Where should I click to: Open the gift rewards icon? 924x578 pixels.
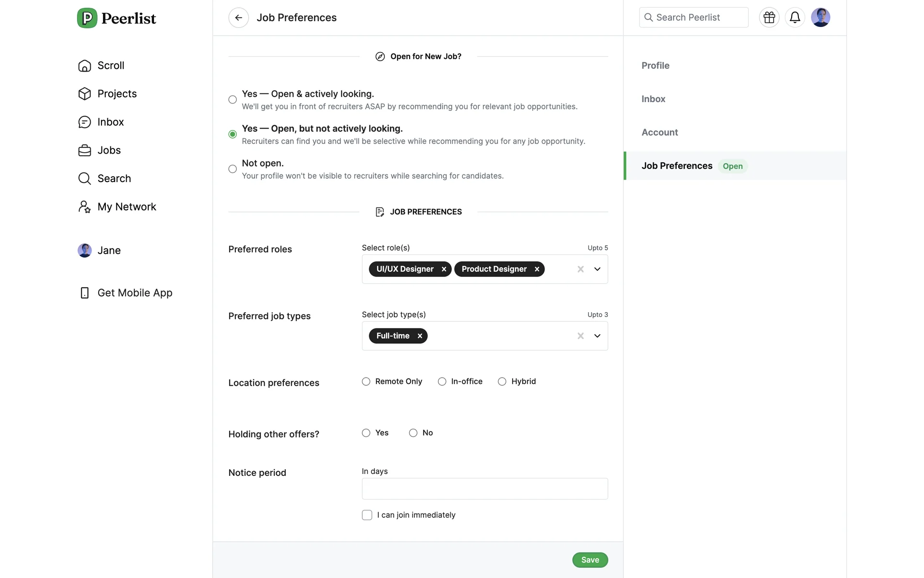pyautogui.click(x=769, y=18)
